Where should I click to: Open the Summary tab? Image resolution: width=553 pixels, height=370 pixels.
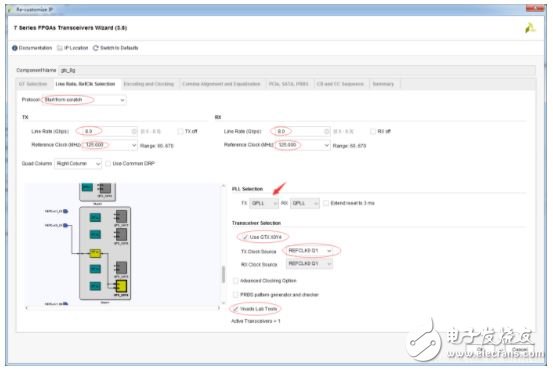[x=383, y=84]
